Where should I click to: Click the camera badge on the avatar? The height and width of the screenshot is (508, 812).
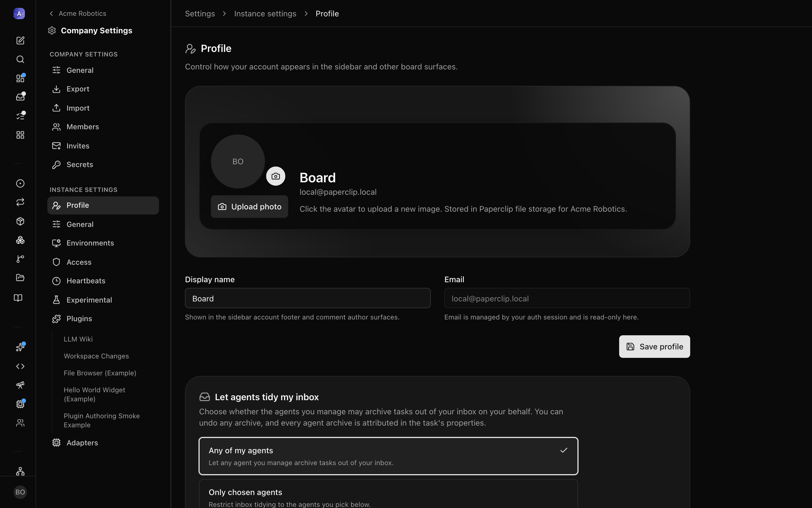(x=276, y=176)
